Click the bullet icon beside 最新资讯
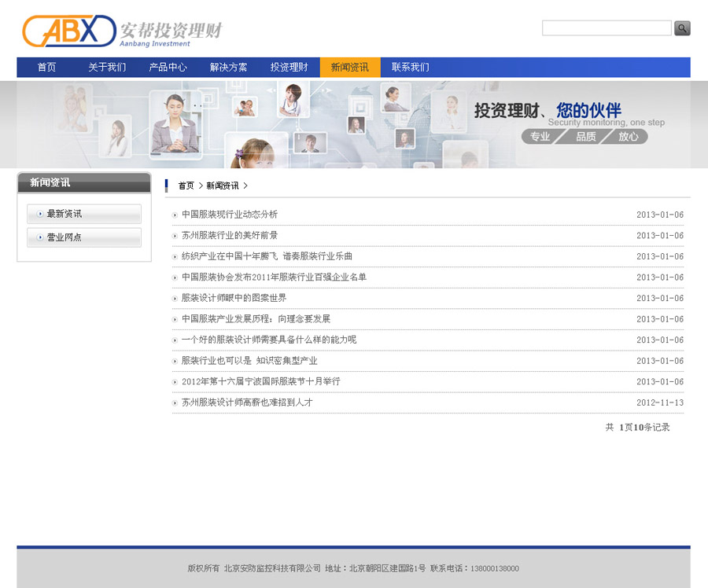 coord(40,214)
